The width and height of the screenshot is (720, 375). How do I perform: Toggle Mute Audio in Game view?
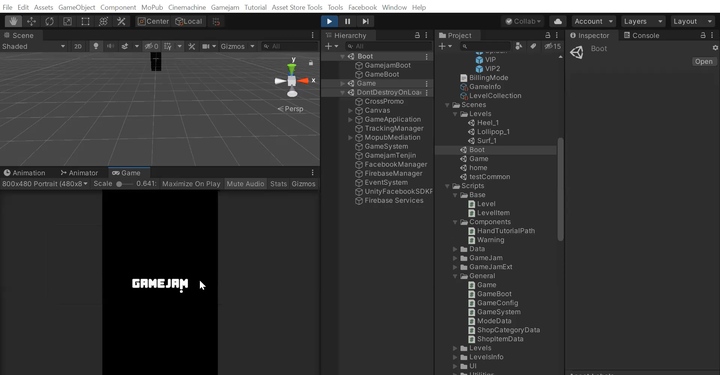pyautogui.click(x=245, y=184)
